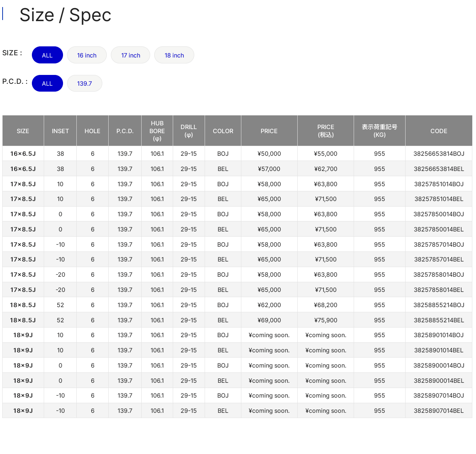Viewport: 476px width, 454px height.
Task: Select the ALL filter for P.C.D.
Action: coord(47,83)
